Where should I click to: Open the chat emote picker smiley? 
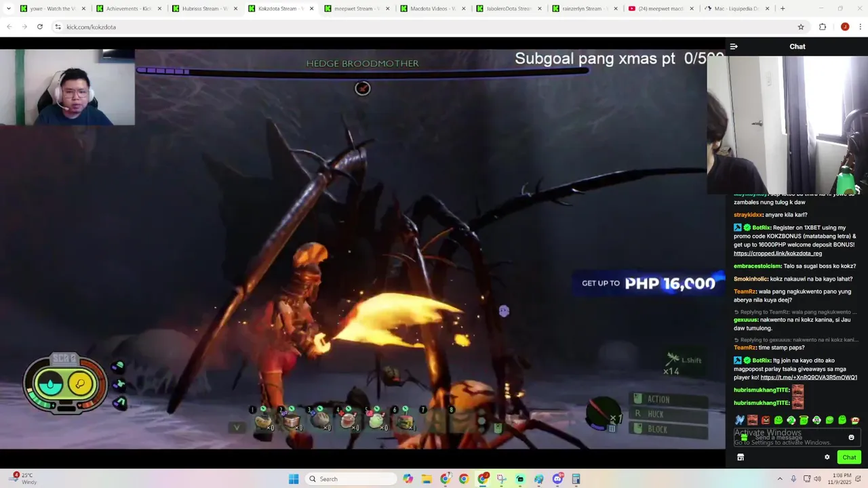[851, 438]
